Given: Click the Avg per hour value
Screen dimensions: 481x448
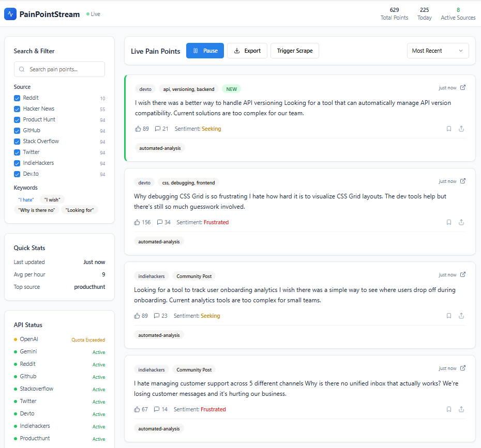Looking at the screenshot, I should click(103, 274).
